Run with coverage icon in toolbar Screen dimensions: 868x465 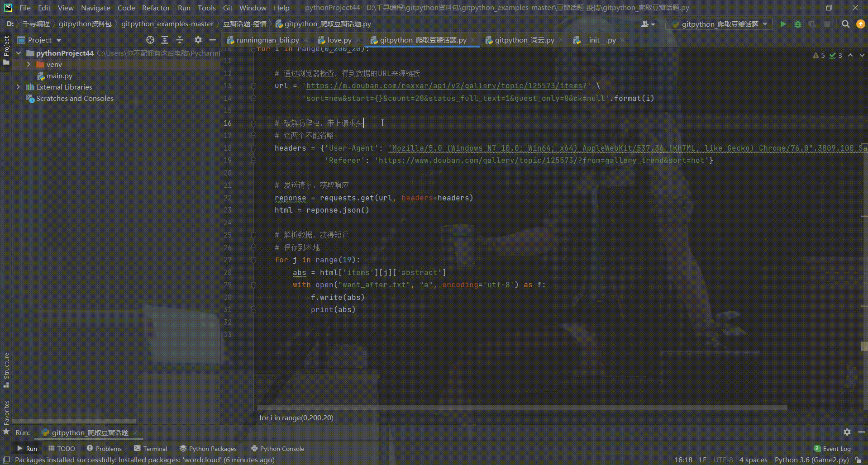point(812,24)
